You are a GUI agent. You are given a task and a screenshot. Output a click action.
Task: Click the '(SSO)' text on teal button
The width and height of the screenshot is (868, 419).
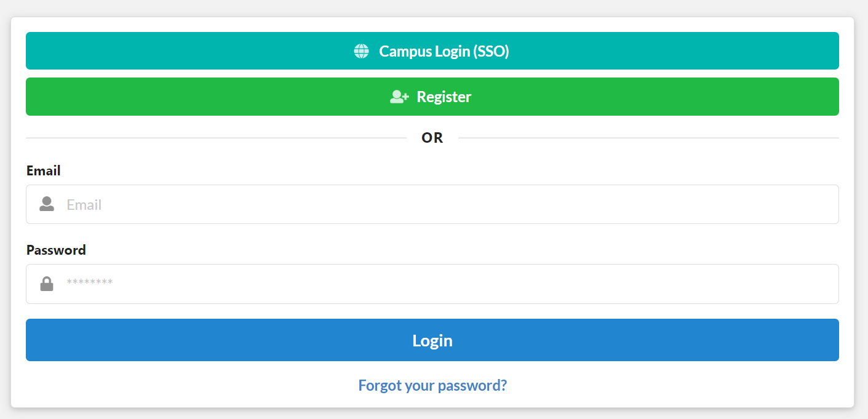[x=491, y=51]
